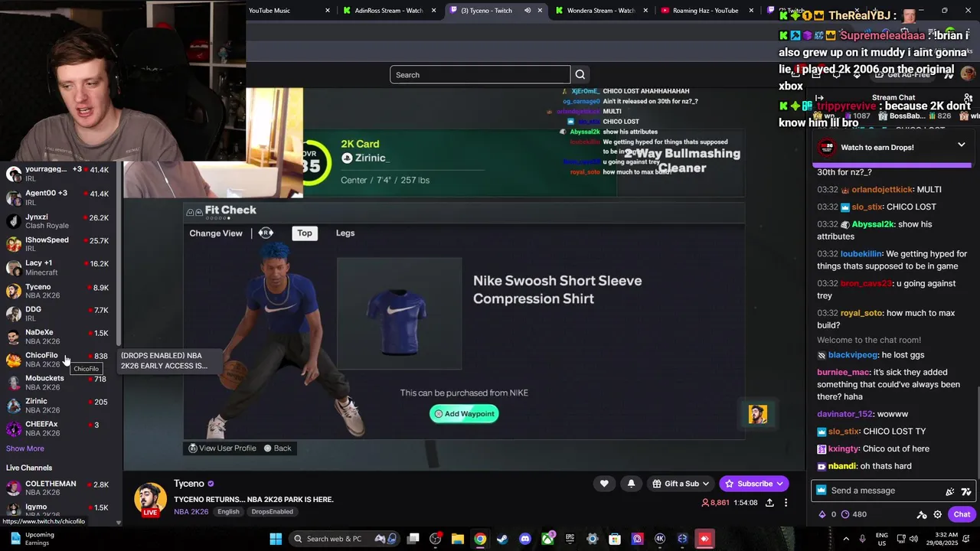Click the Bits diamond balance icon
This screenshot has height=551, width=980.
[x=822, y=514]
